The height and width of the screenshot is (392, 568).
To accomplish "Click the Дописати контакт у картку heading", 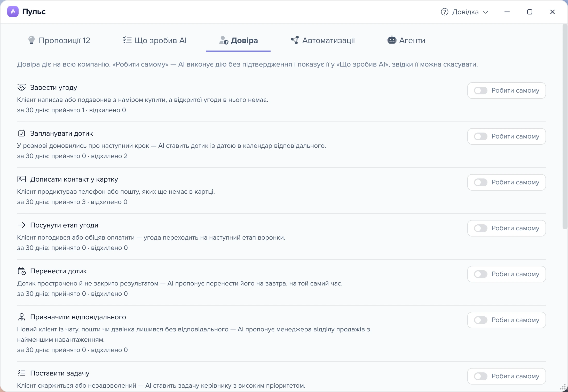I will (74, 179).
